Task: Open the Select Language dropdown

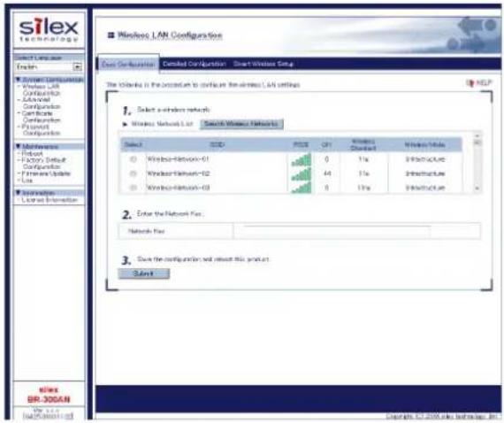Action: click(x=49, y=67)
